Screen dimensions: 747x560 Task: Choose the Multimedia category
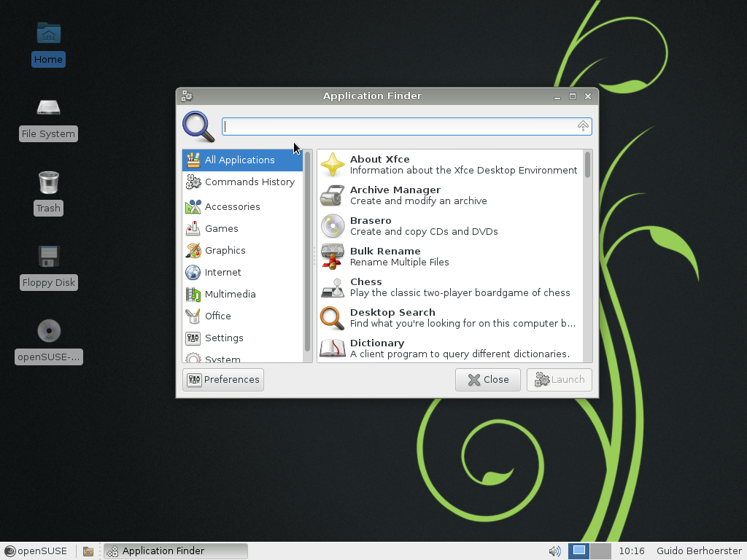(x=230, y=295)
